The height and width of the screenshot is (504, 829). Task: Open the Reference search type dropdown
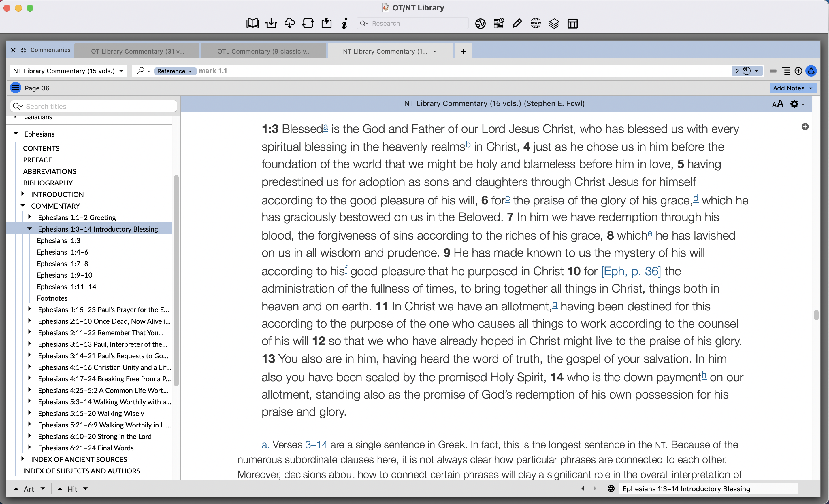(175, 71)
